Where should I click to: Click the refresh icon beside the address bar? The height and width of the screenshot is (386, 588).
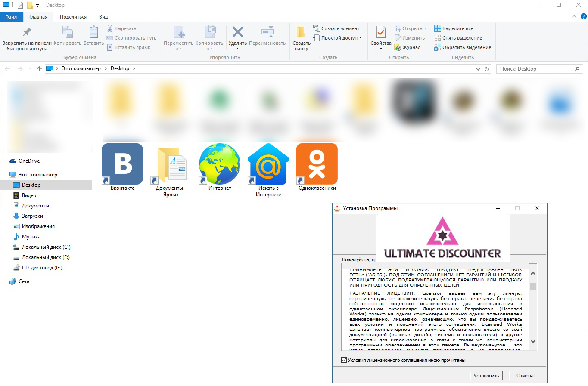[x=487, y=69]
